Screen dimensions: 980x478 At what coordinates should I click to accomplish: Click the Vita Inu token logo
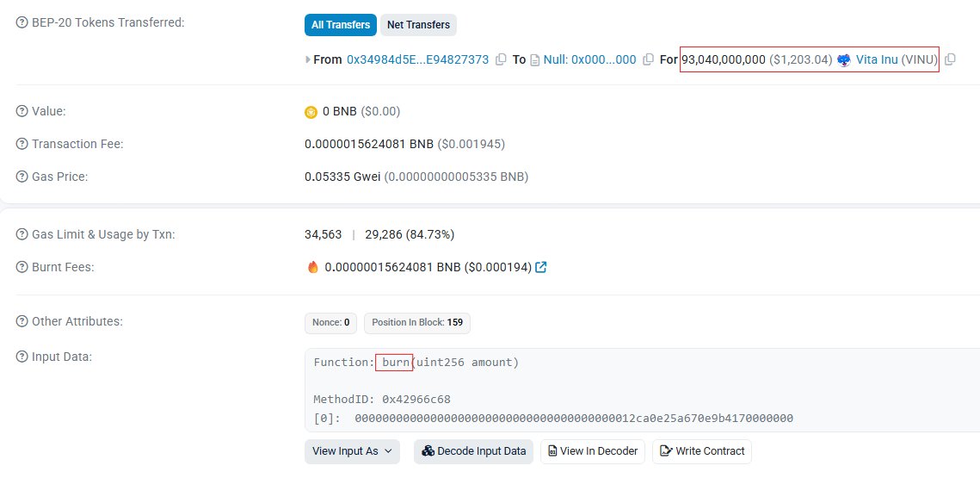(844, 60)
